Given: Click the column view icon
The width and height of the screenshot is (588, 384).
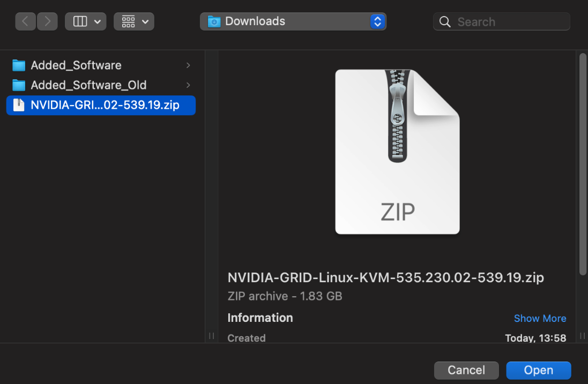Looking at the screenshot, I should [80, 21].
